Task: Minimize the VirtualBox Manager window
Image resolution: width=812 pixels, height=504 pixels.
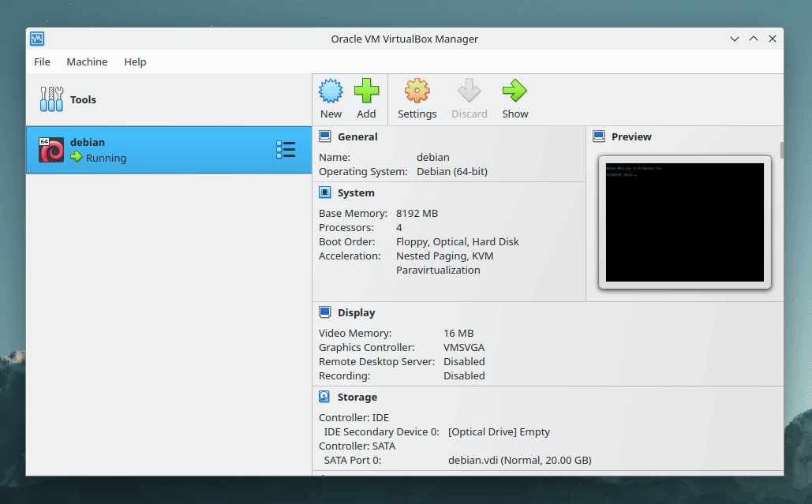Action: [x=735, y=39]
